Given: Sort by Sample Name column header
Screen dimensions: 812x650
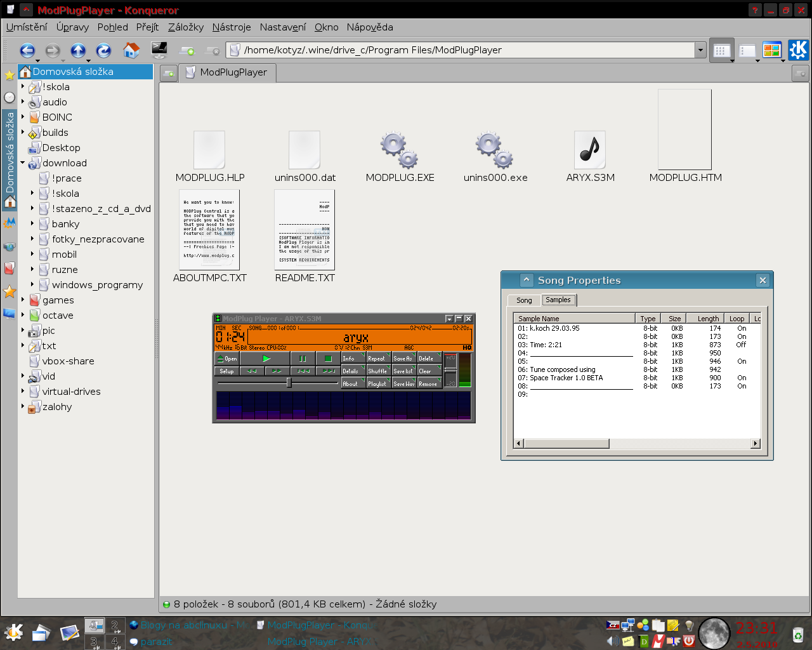Looking at the screenshot, I should [x=574, y=319].
